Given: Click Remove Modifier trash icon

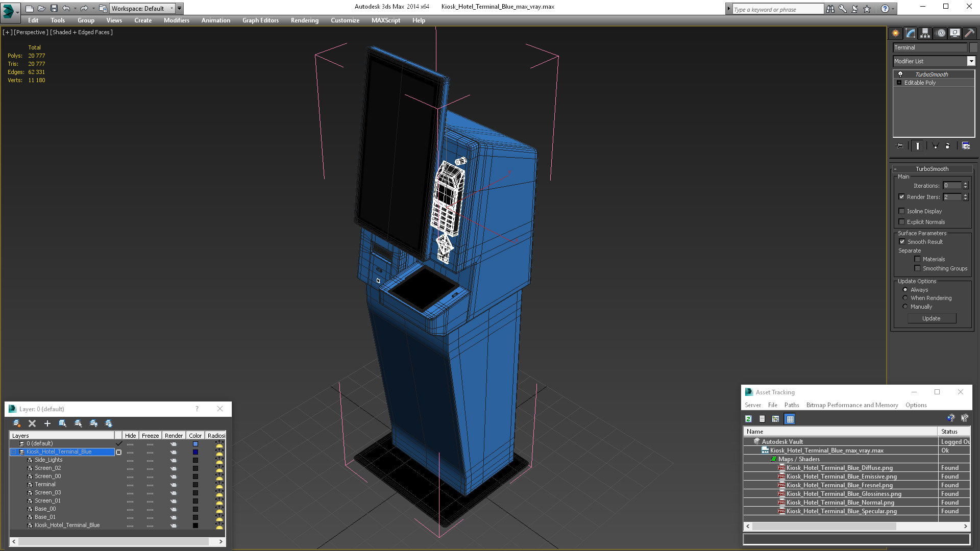Looking at the screenshot, I should (x=948, y=146).
